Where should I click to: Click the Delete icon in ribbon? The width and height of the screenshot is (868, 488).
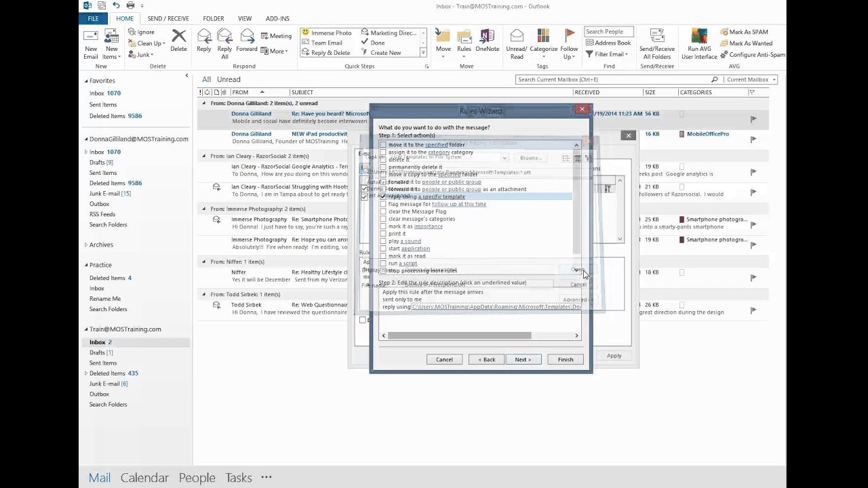[x=178, y=41]
